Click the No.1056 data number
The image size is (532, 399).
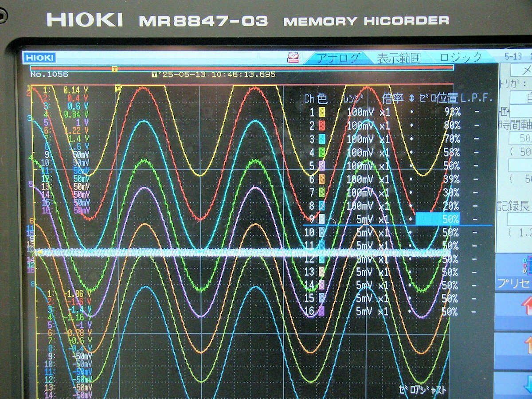pos(49,74)
